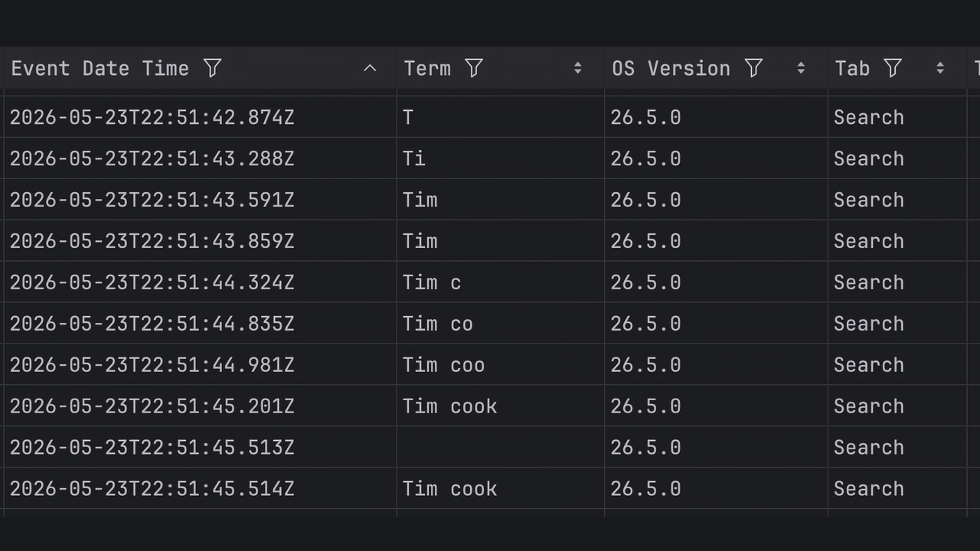
Task: Select the OS Version column header label
Action: [671, 68]
